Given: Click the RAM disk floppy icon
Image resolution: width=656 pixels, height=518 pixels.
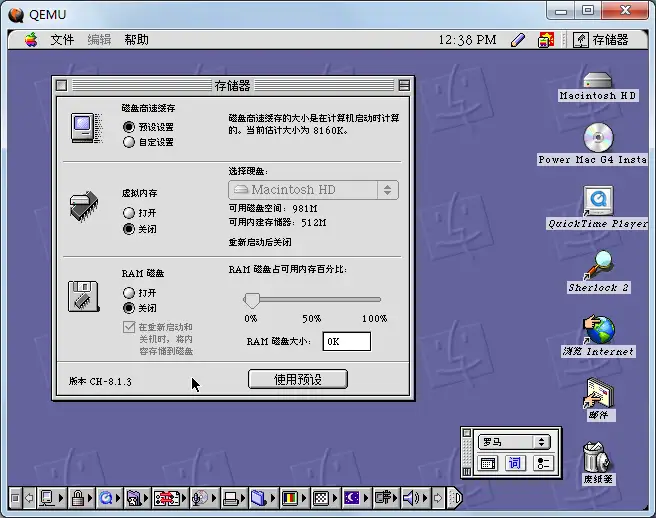Looking at the screenshot, I should coord(84,296).
